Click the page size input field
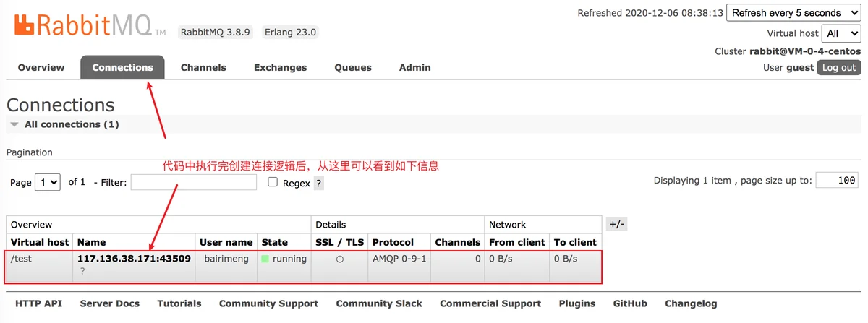 [x=836, y=181]
